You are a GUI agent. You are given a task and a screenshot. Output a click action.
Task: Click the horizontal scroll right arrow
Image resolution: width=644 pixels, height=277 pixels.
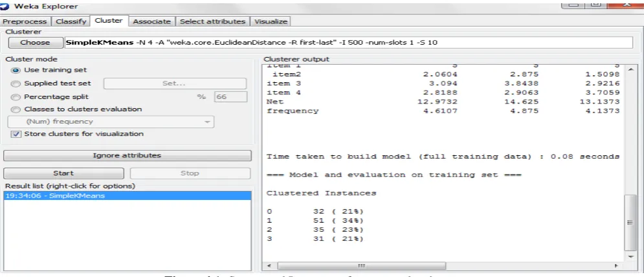(x=616, y=266)
